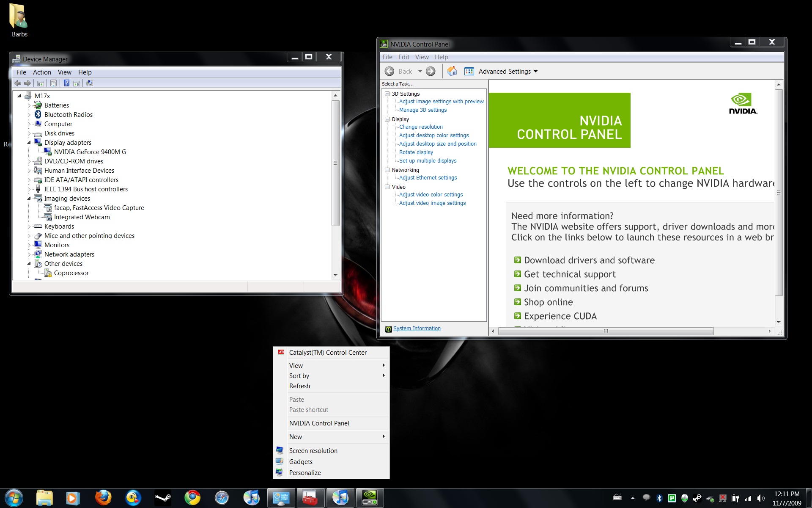Switch to NVIDIA Control Panel taskbar button
Viewport: 812px width, 508px height.
(370, 498)
